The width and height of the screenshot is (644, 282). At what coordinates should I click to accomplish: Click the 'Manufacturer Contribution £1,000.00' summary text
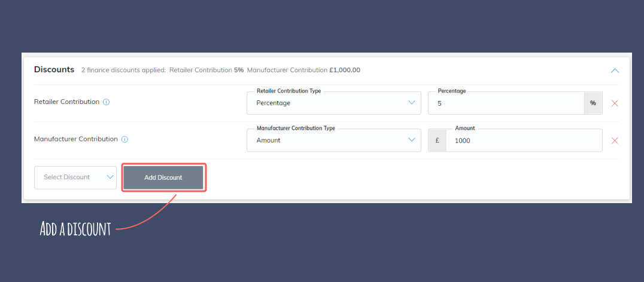[303, 70]
